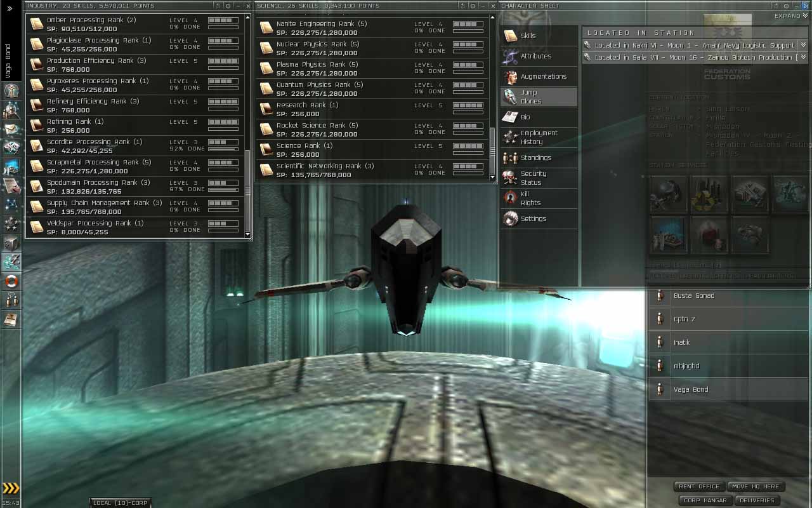Open the character portrait icon in the left sidebar
The height and width of the screenshot is (508, 812).
(x=11, y=91)
